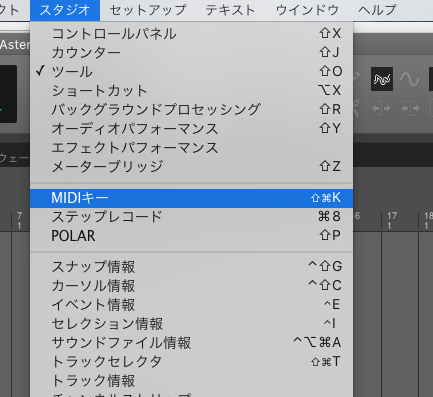The width and height of the screenshot is (433, 397).
Task: Select コントロールパネル from the menu
Action: (191, 34)
